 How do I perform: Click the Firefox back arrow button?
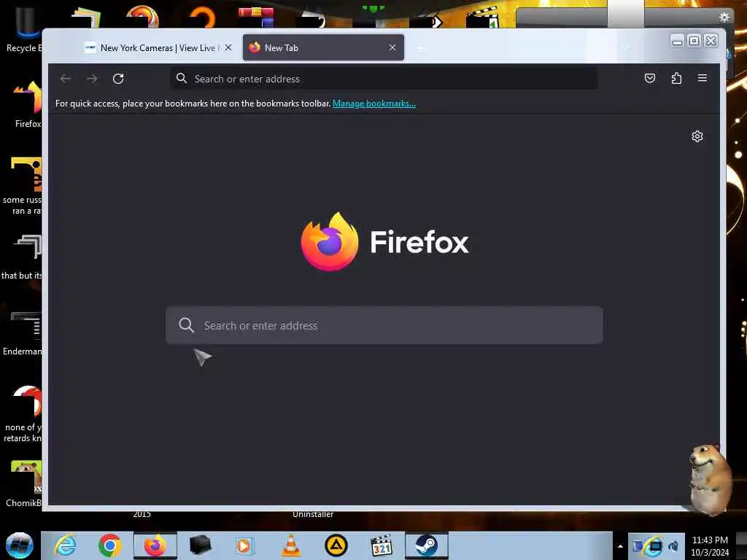point(66,79)
